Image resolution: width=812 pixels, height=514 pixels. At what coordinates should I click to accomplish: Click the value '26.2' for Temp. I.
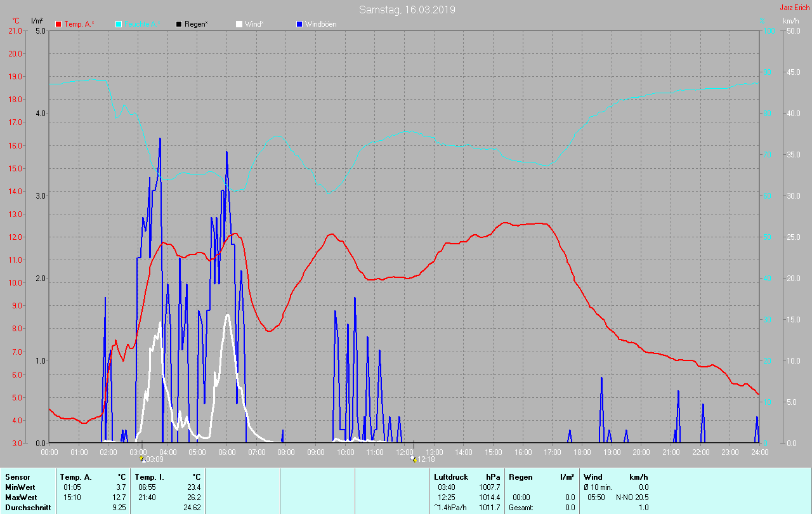click(x=193, y=497)
